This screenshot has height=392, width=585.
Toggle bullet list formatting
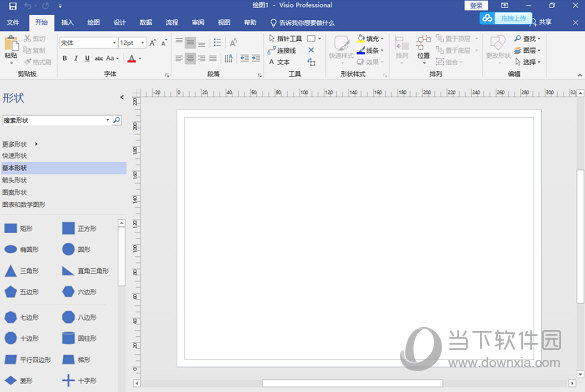217,42
